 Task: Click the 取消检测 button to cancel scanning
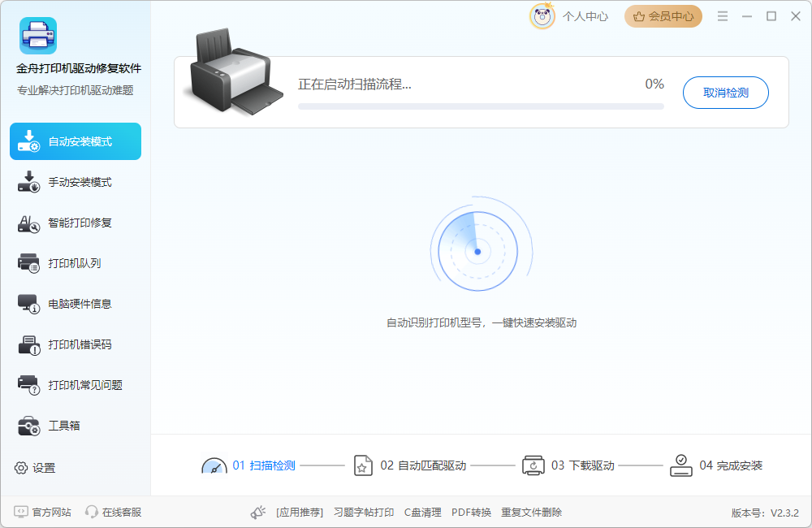[x=725, y=93]
